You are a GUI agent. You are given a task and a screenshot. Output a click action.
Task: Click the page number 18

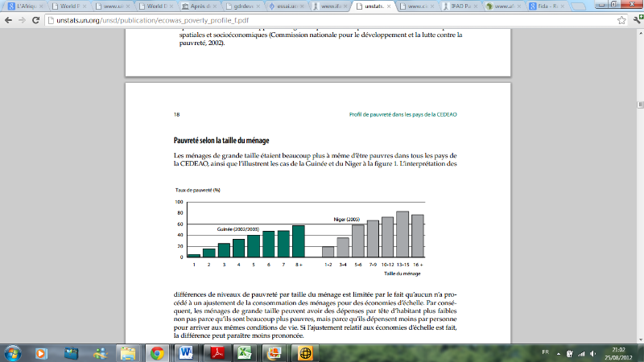176,114
